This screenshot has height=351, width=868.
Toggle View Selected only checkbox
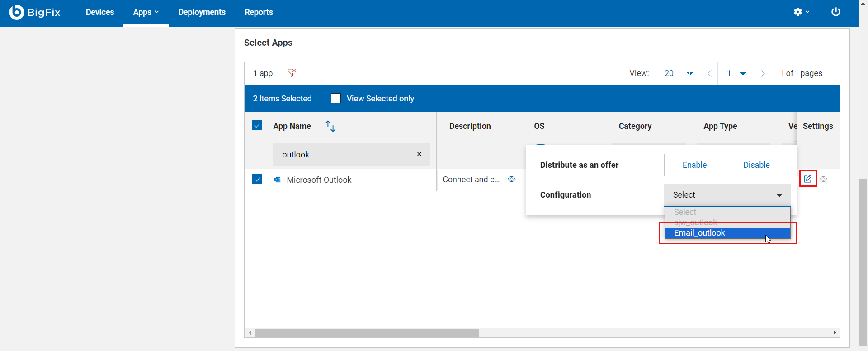(336, 99)
